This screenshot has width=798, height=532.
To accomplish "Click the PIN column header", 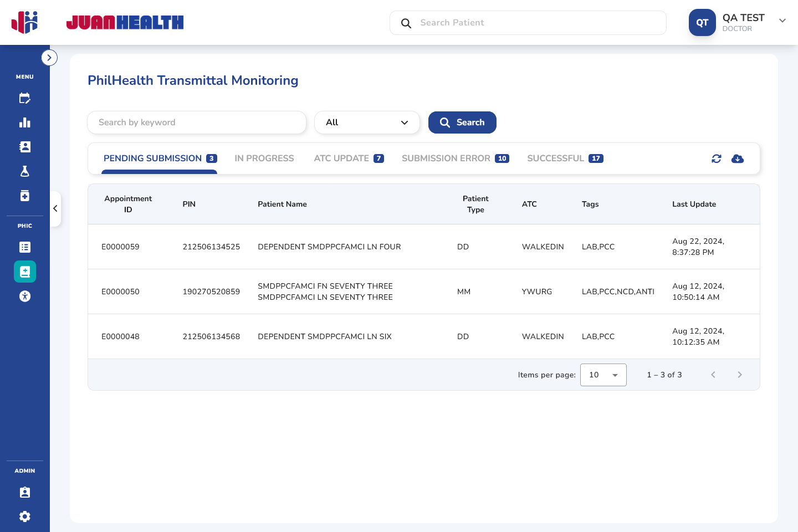I will pos(189,204).
